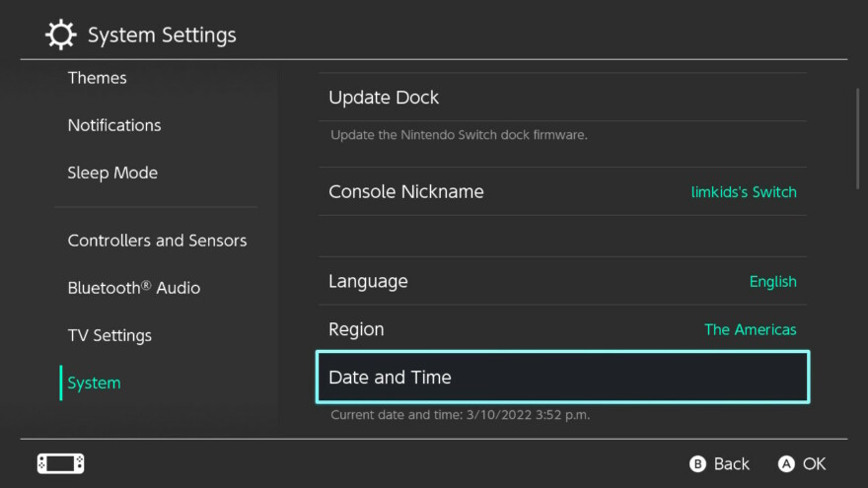This screenshot has width=868, height=488.
Task: Edit the Console Nickname row
Action: [x=562, y=191]
